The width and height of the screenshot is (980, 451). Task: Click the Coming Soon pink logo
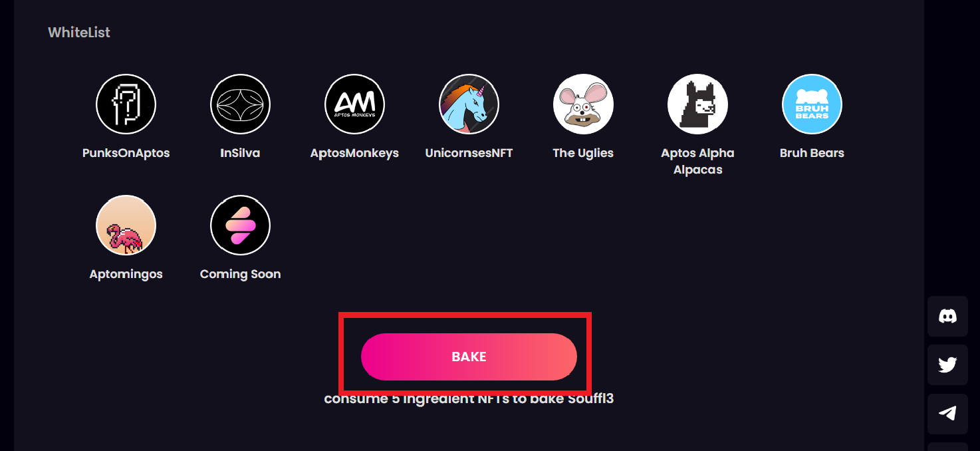pos(240,225)
